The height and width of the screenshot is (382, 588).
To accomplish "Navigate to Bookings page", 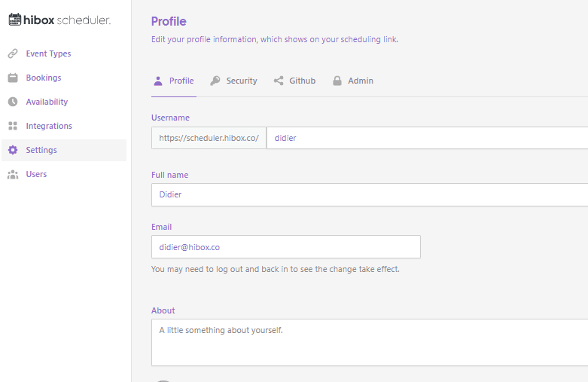I will click(x=44, y=78).
